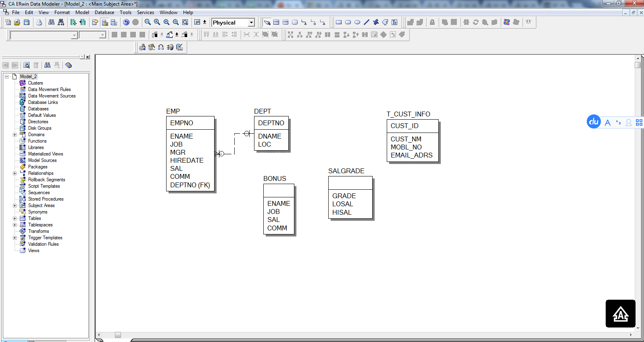Select the EMP table title
The height and width of the screenshot is (342, 644).
click(173, 111)
